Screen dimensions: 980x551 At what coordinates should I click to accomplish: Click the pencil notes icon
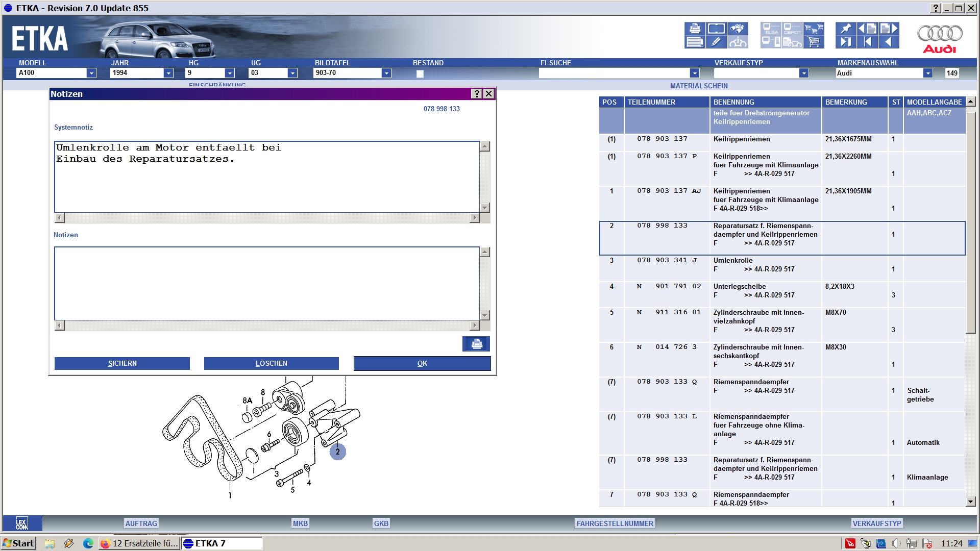(x=716, y=42)
